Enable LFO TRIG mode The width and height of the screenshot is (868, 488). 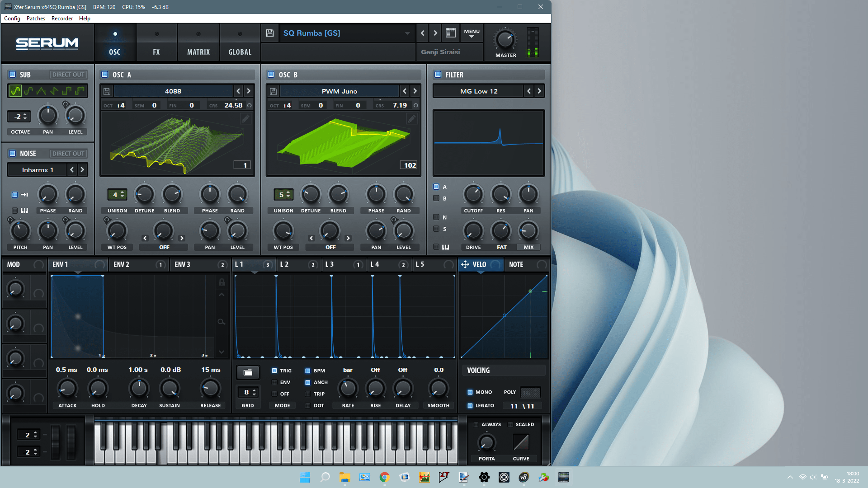(274, 371)
